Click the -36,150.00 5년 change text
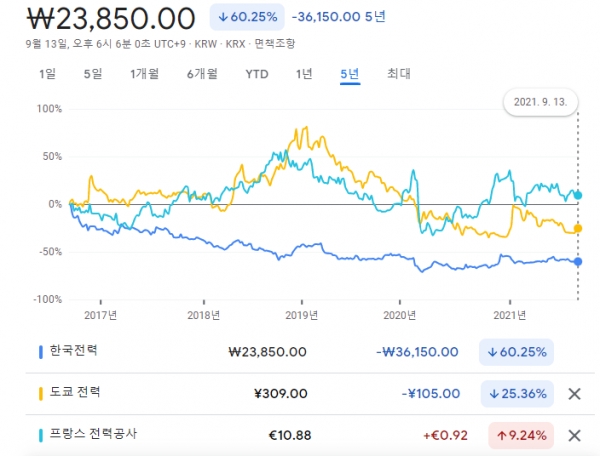600x456 pixels. (339, 17)
